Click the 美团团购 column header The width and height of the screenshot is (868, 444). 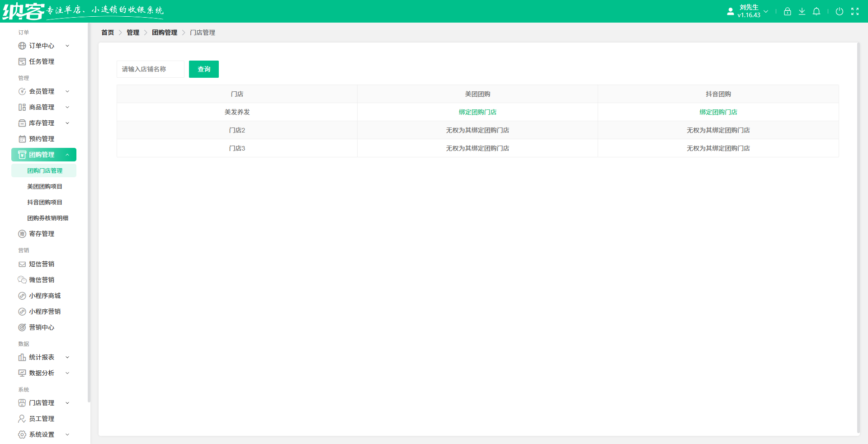[x=477, y=94]
